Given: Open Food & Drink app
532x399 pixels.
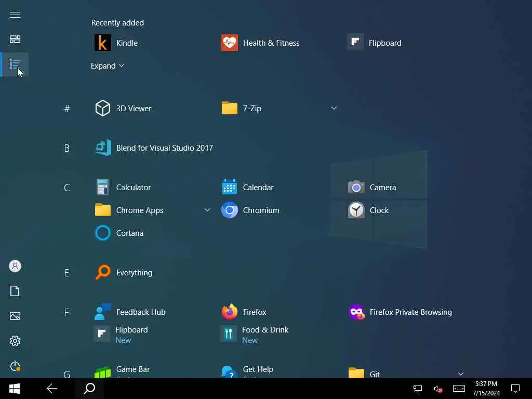Looking at the screenshot, I should [x=255, y=335].
